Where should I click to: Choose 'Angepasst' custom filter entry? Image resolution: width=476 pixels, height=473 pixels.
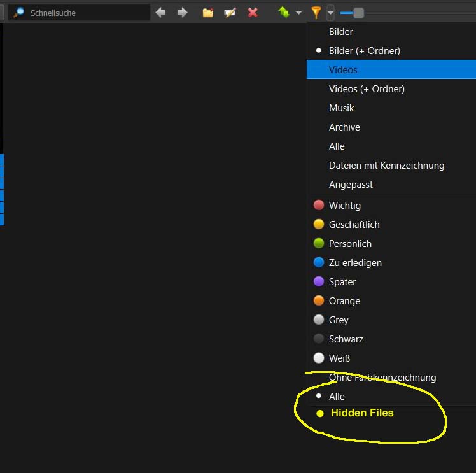click(351, 185)
